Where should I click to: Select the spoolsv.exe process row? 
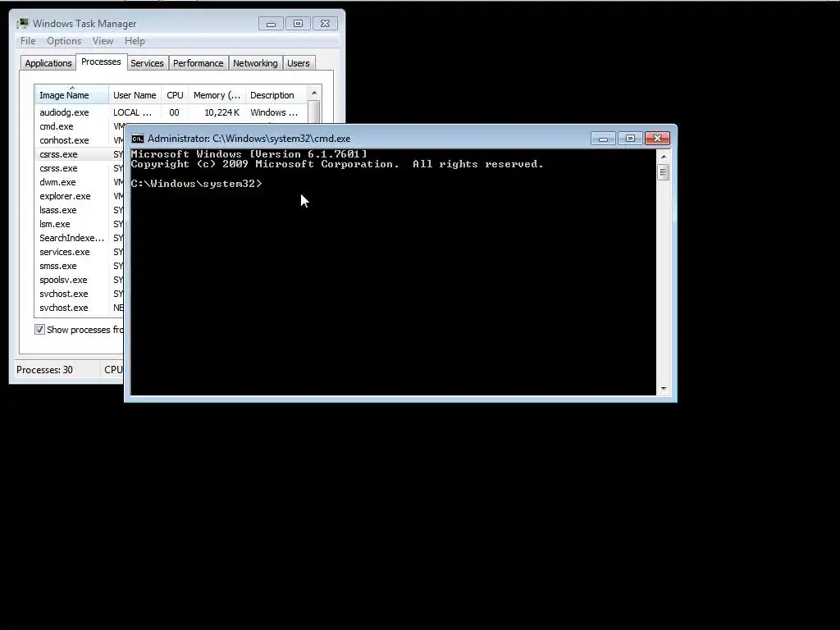[80, 280]
